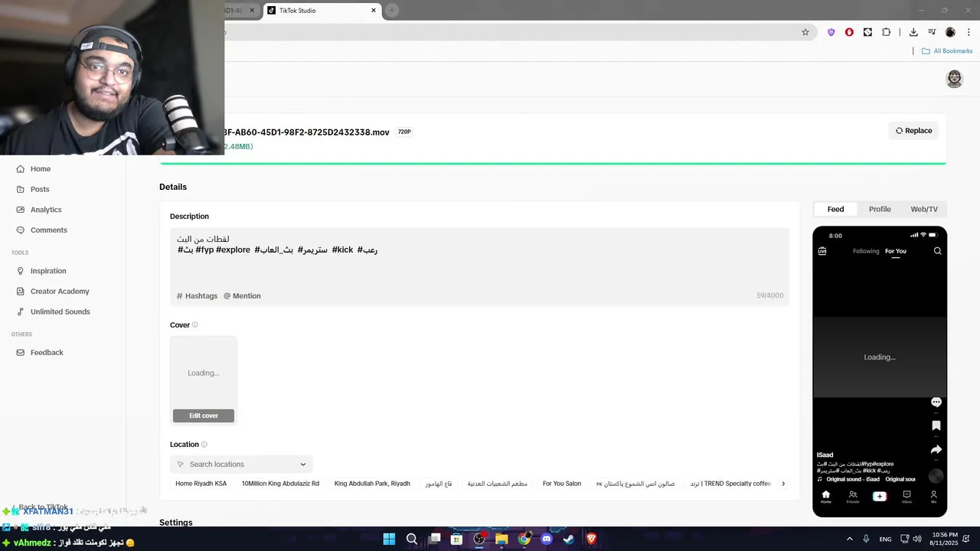Viewport: 980px width, 551px height.
Task: Show more location suggestions with right arrow
Action: pos(783,484)
